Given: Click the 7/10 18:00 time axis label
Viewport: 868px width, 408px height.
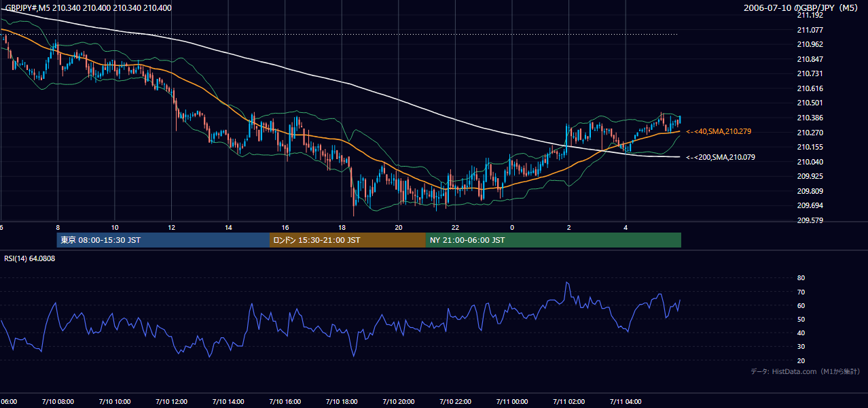Looking at the screenshot, I should 342,401.
